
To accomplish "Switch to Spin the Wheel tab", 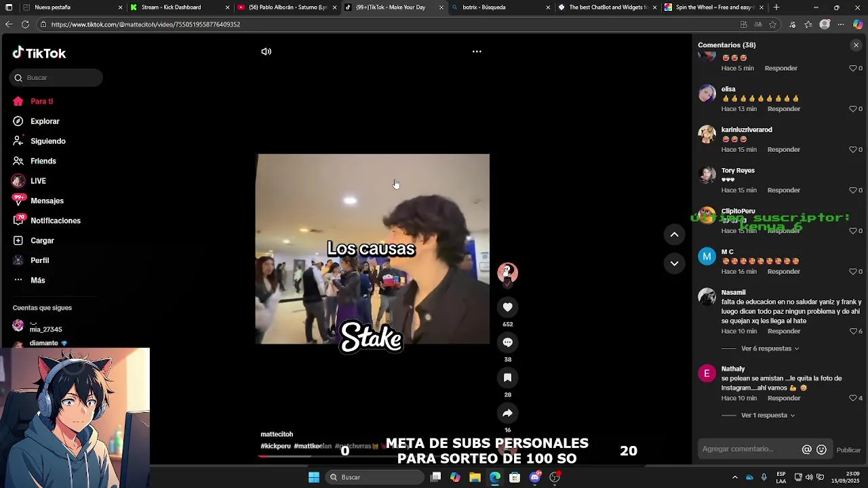I will (x=714, y=7).
